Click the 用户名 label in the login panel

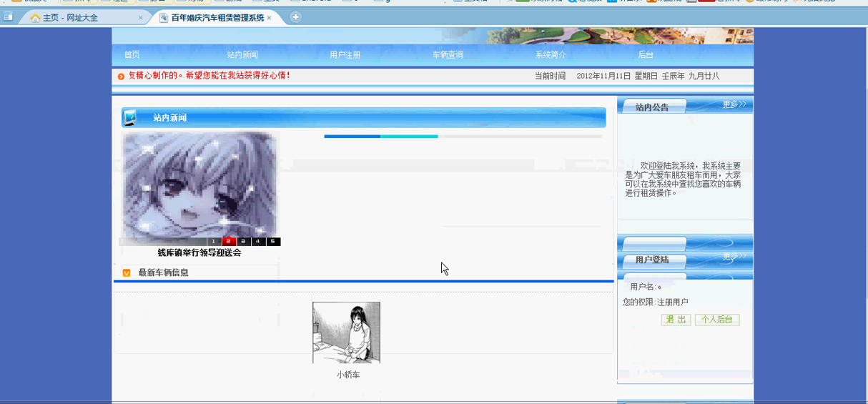tap(643, 287)
